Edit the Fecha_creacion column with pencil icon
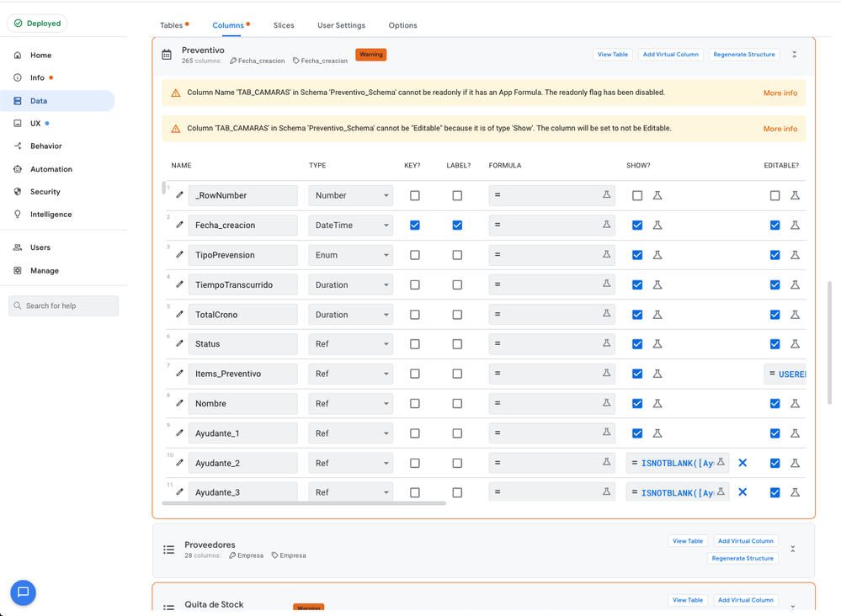The width and height of the screenshot is (841, 616). [x=179, y=225]
